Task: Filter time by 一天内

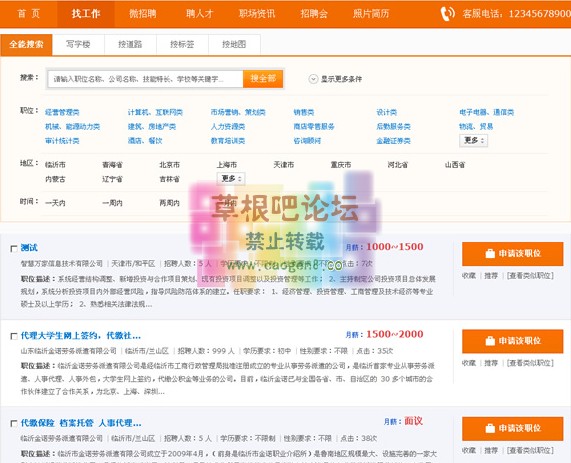Action: point(55,203)
